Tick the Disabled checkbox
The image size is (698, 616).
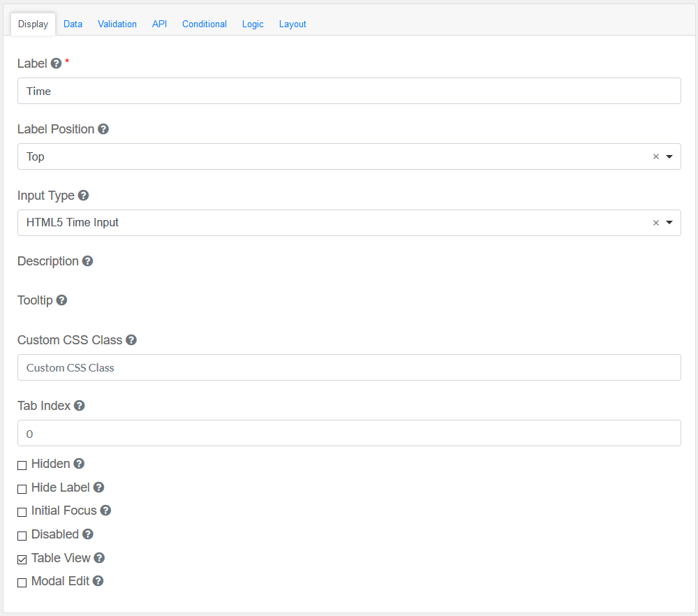coord(22,536)
